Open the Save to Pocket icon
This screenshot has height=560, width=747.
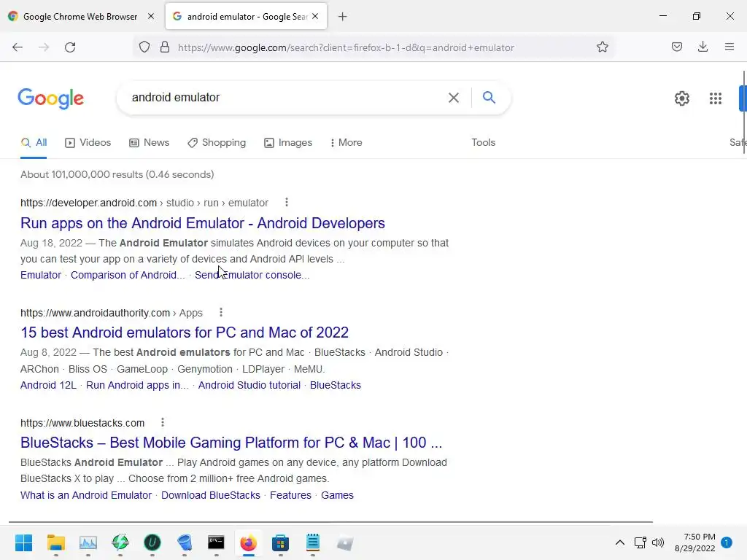point(676,47)
